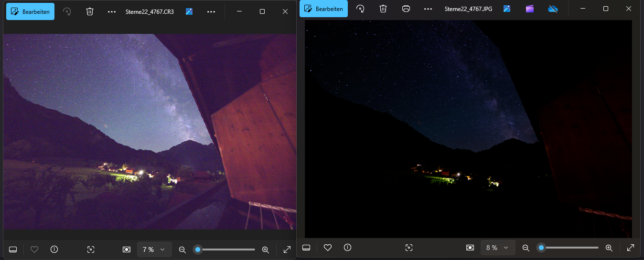Viewport: 644px width, 260px height.
Task: Click zoom slider track in CR3 window
Action: pyautogui.click(x=229, y=250)
